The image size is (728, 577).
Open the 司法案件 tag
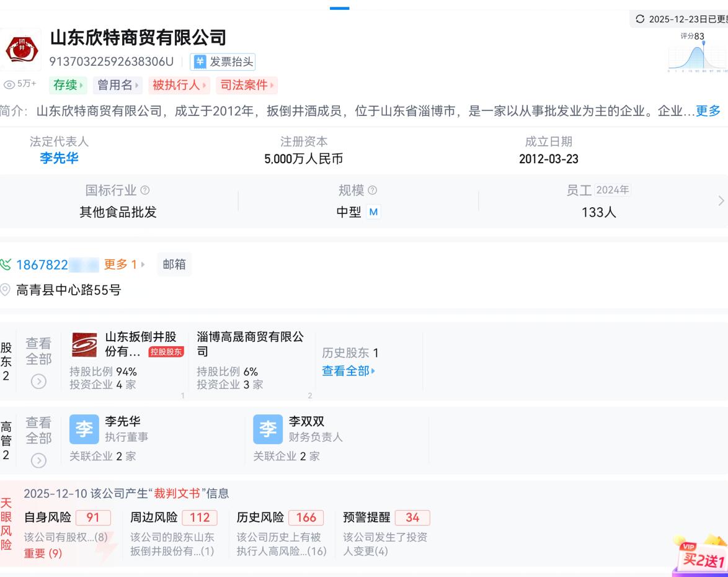(x=246, y=85)
